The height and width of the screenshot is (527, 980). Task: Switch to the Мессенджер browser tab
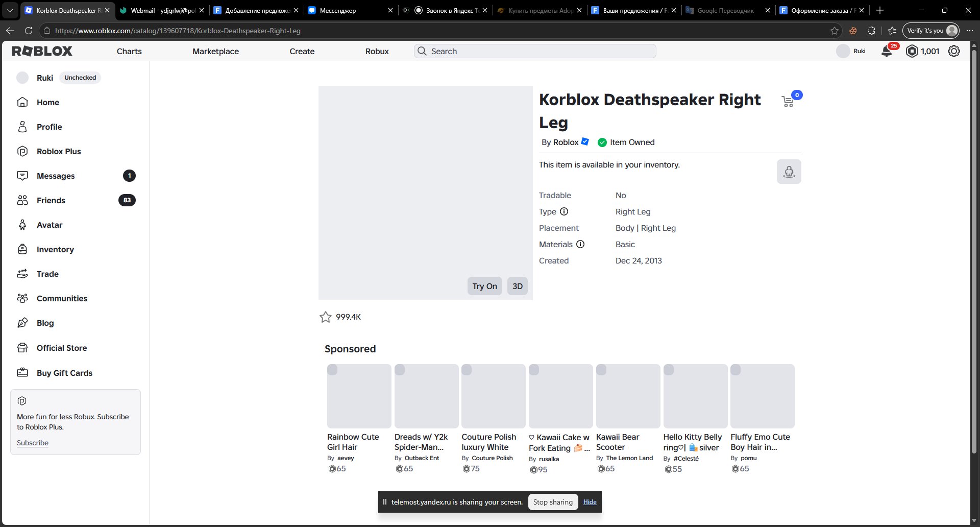coord(350,10)
